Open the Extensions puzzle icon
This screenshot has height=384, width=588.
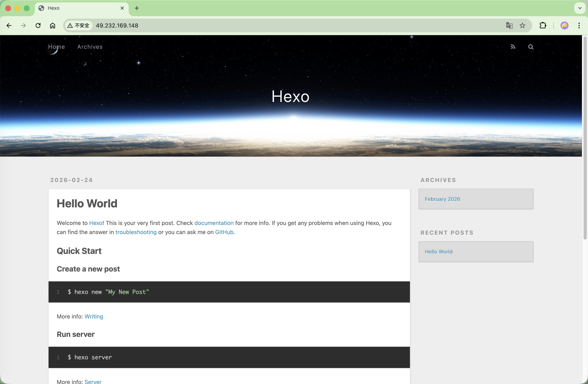pyautogui.click(x=543, y=25)
